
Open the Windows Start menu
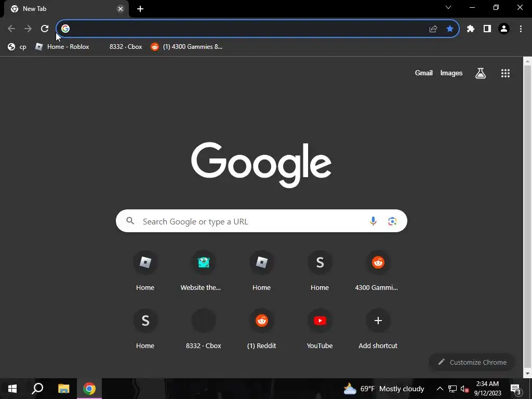click(x=12, y=389)
